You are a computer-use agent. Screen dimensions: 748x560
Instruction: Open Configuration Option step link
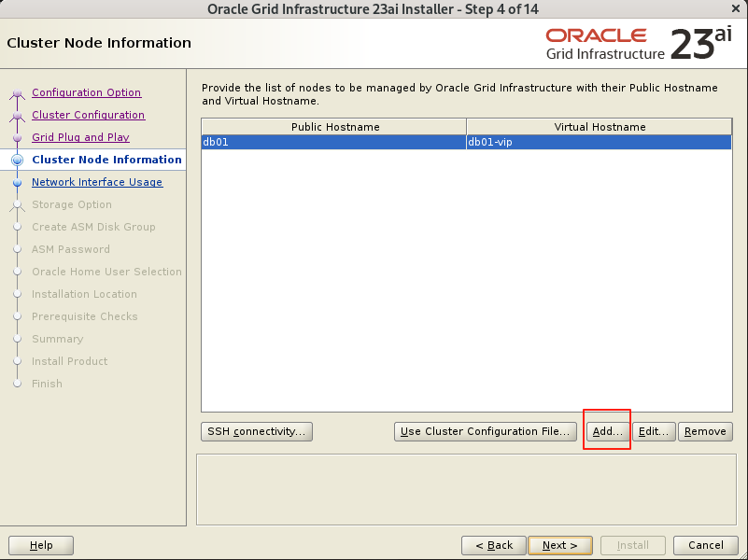pos(86,92)
